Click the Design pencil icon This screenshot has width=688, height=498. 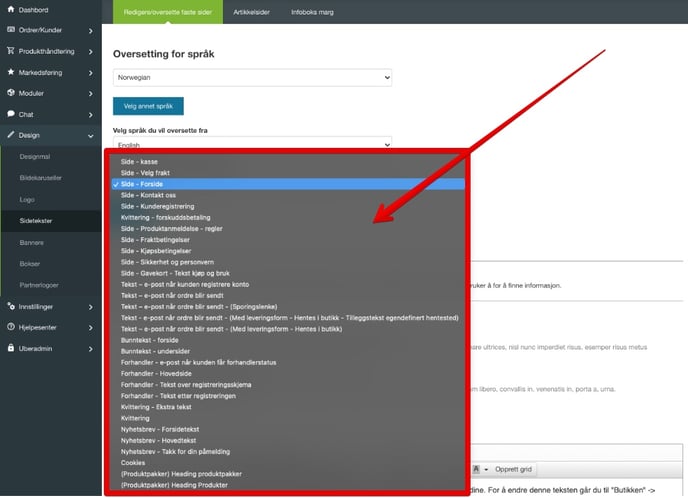point(11,135)
